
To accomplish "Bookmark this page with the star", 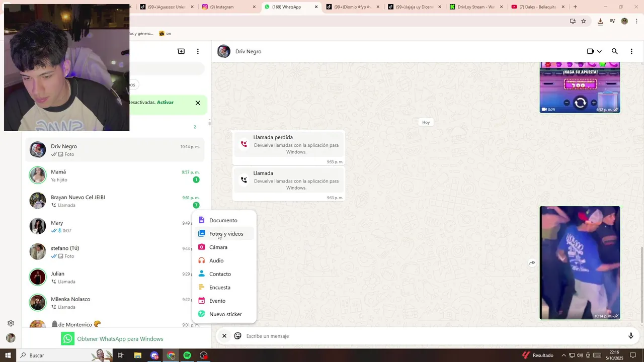I will (584, 21).
